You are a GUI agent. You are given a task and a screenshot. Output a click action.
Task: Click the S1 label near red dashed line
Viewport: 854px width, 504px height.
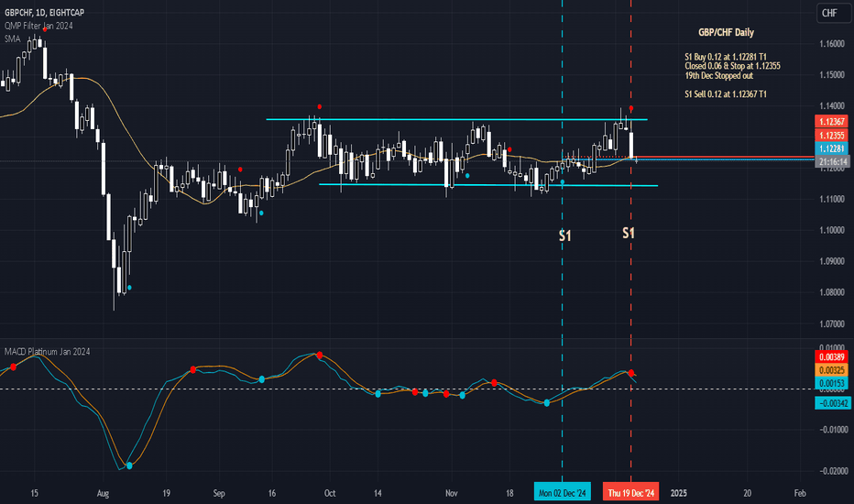pos(629,233)
